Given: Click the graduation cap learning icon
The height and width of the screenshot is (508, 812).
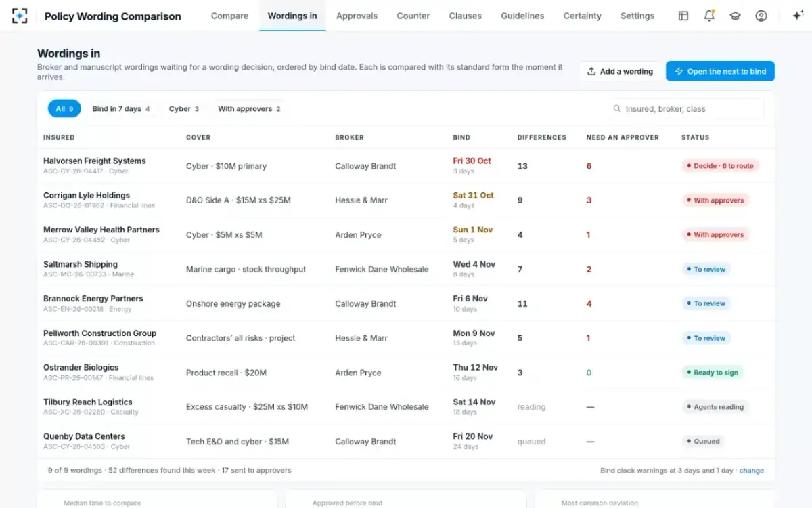Looking at the screenshot, I should [x=735, y=16].
